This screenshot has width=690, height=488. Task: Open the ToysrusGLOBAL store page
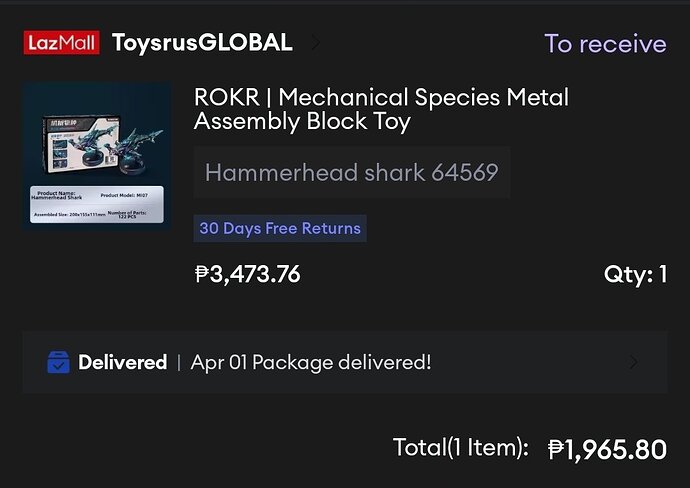coord(202,43)
